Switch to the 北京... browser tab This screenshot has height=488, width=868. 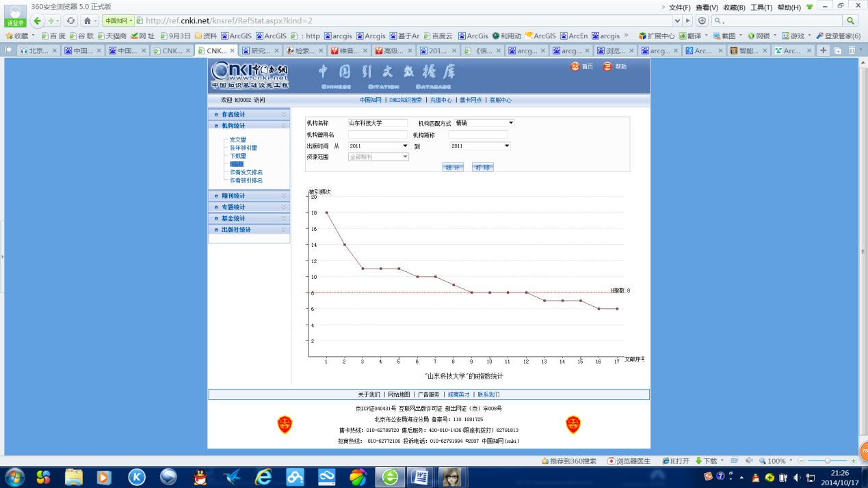point(38,51)
